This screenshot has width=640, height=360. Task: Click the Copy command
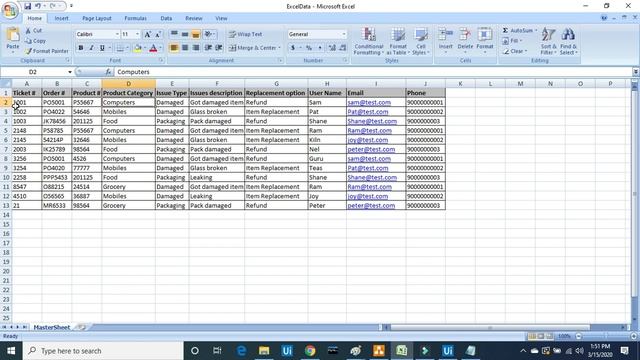(36, 41)
